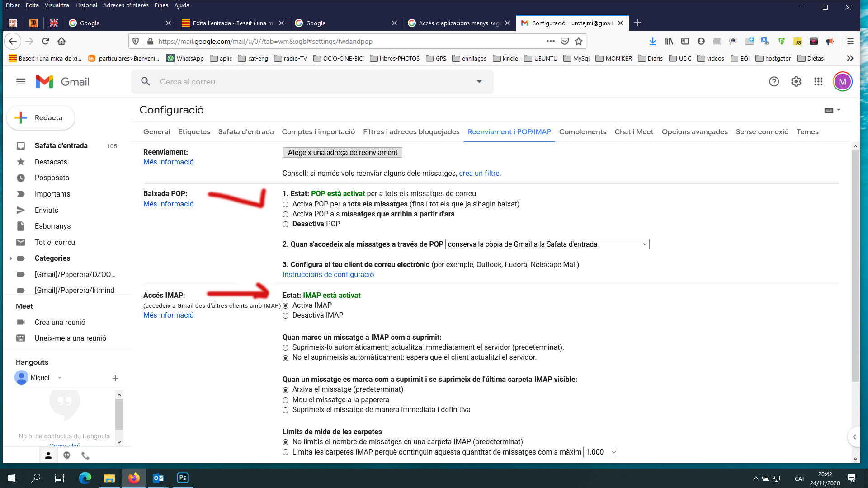The width and height of the screenshot is (868, 488).
Task: Open the 1.000 folder size limit dropdown
Action: tap(600, 452)
